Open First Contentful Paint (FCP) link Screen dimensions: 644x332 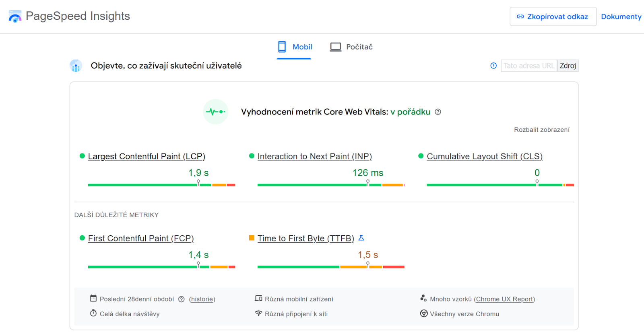tap(141, 239)
